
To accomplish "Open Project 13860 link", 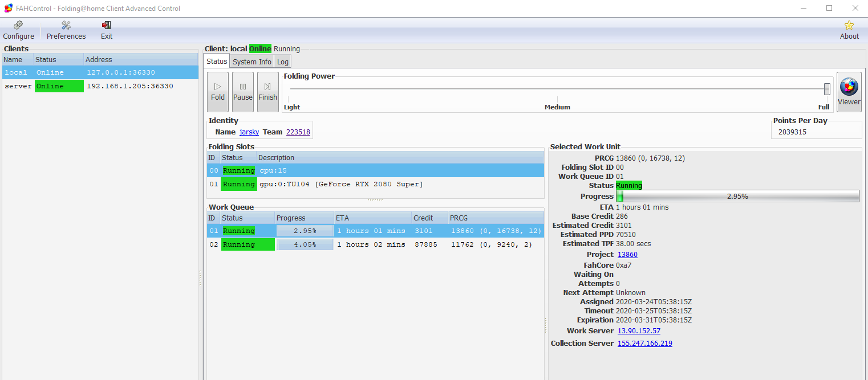I will 627,255.
